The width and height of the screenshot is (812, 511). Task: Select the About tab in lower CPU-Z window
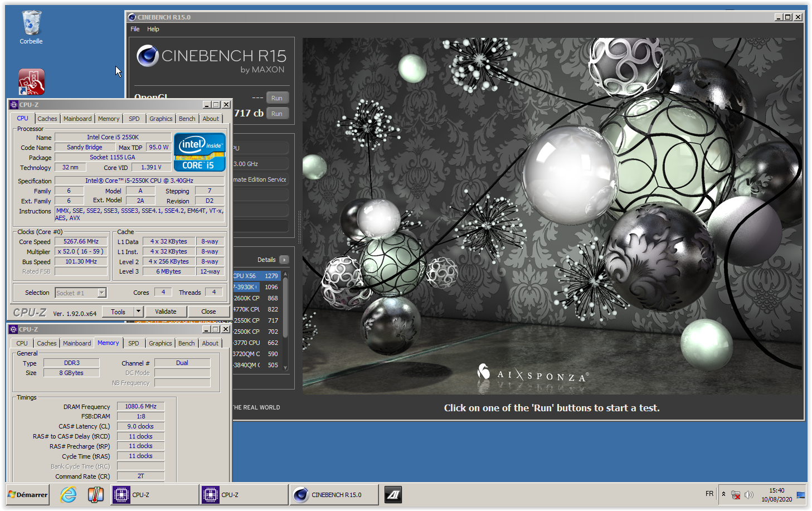(210, 343)
